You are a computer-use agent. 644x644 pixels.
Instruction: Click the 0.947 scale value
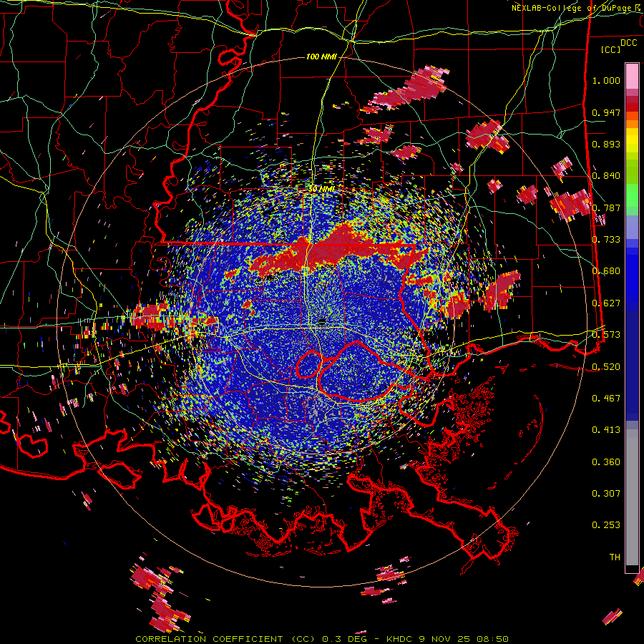(606, 112)
